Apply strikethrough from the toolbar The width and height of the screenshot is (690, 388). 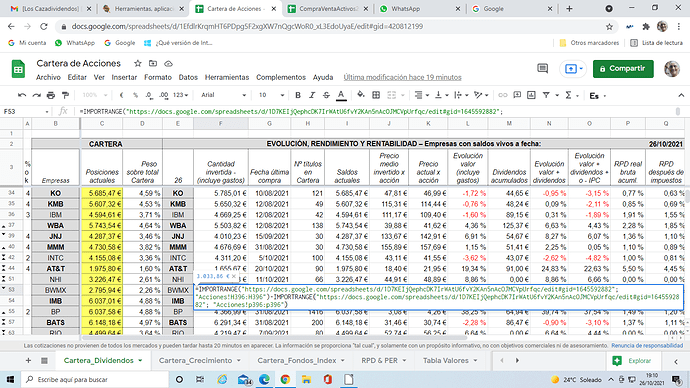(x=326, y=95)
